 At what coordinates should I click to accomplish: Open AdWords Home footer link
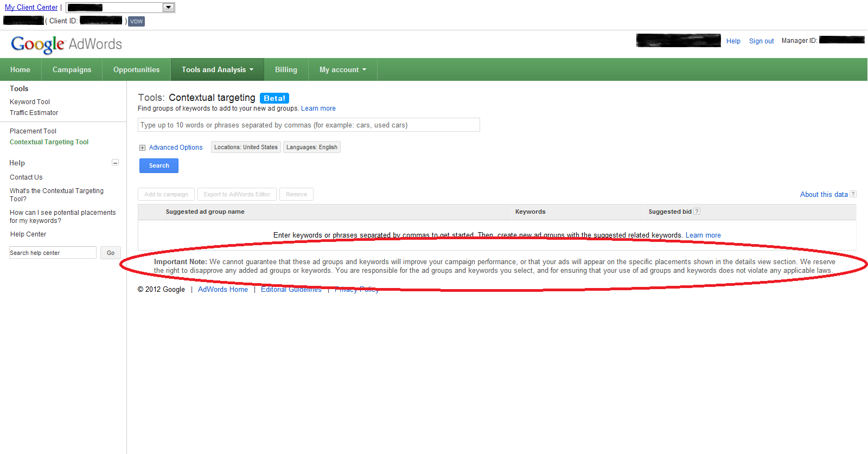point(223,290)
